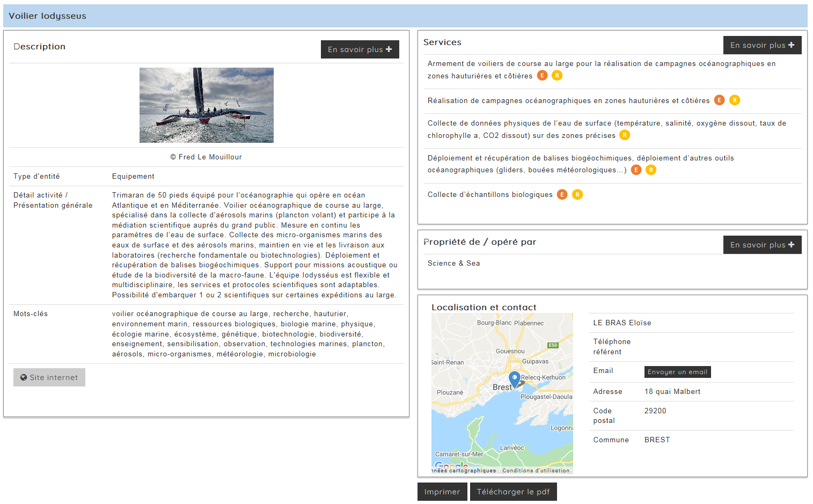
Task: Click "Camaret-sur-Mer" on the map
Action: 459,454
